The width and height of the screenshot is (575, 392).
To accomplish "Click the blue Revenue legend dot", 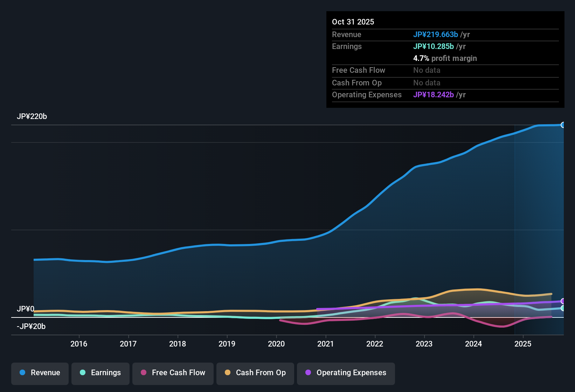I will [x=22, y=373].
